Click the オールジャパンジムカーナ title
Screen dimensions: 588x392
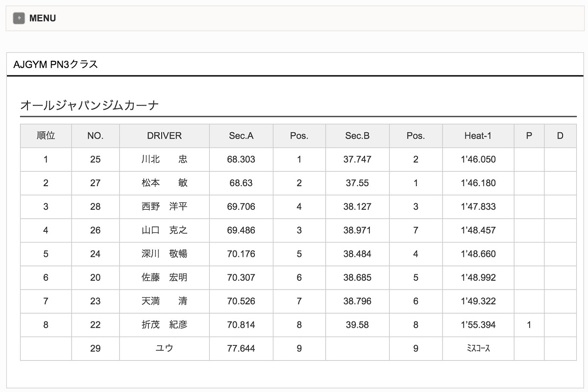(90, 105)
